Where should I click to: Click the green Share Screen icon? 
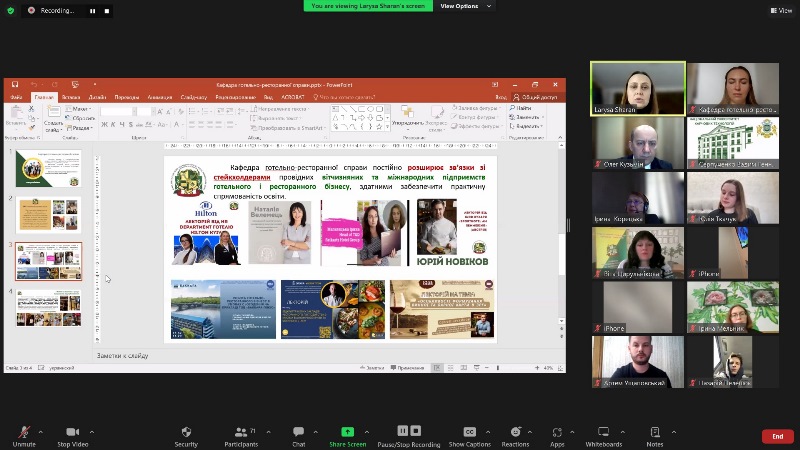(x=347, y=432)
